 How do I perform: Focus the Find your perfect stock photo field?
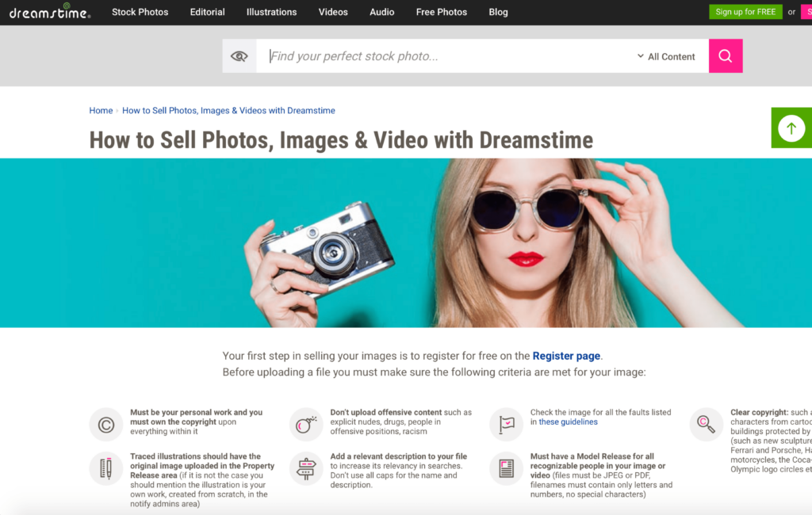pyautogui.click(x=446, y=56)
